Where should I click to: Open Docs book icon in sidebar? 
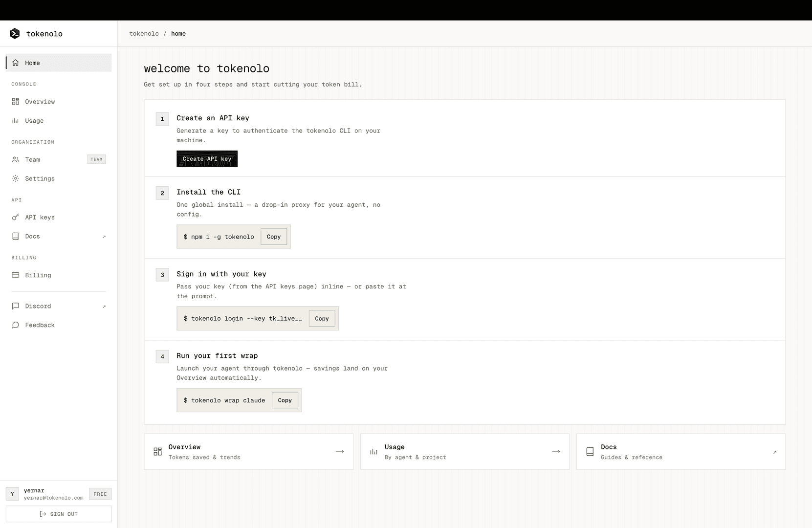[16, 236]
